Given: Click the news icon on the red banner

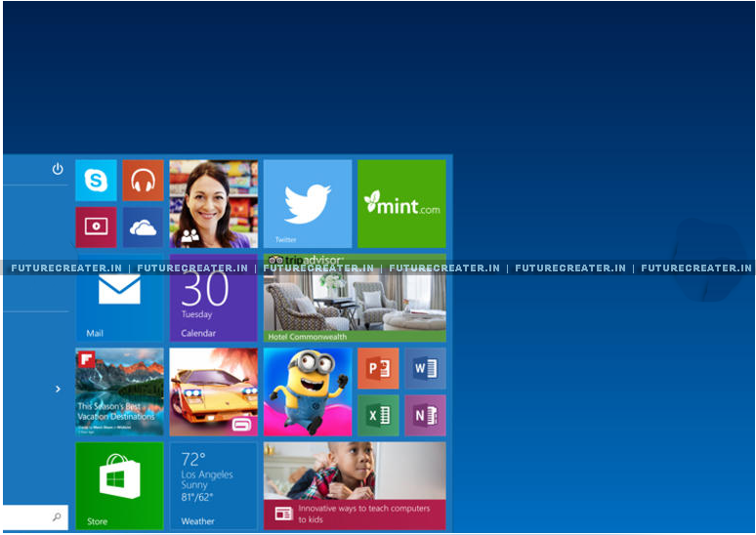Looking at the screenshot, I should 284,514.
